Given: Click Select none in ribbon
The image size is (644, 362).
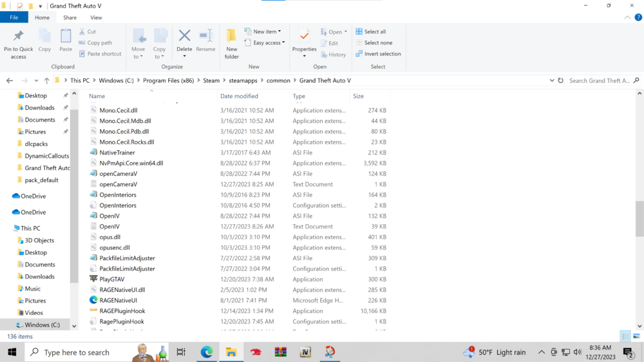Looking at the screenshot, I should click(x=374, y=43).
